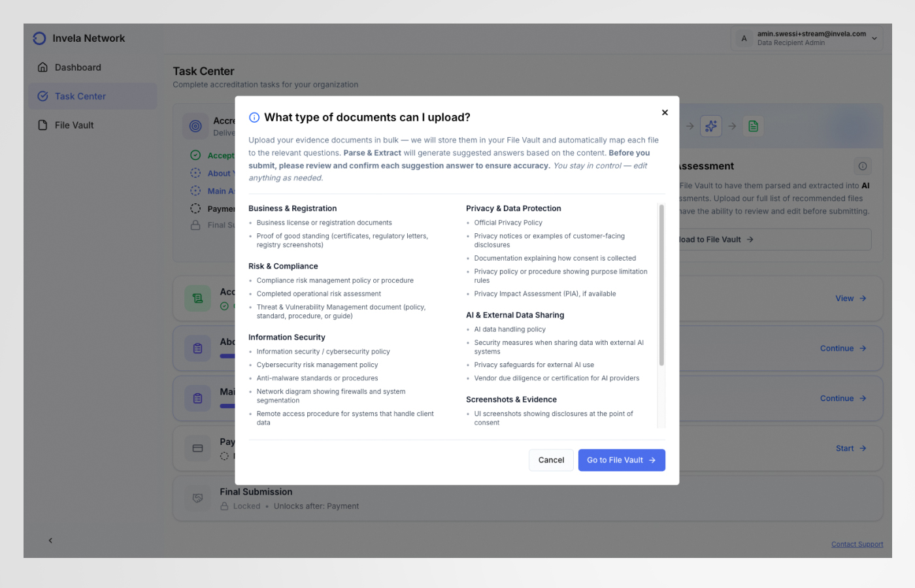Click the scrollbar in the document types dialog
This screenshot has width=915, height=588.
click(x=661, y=274)
